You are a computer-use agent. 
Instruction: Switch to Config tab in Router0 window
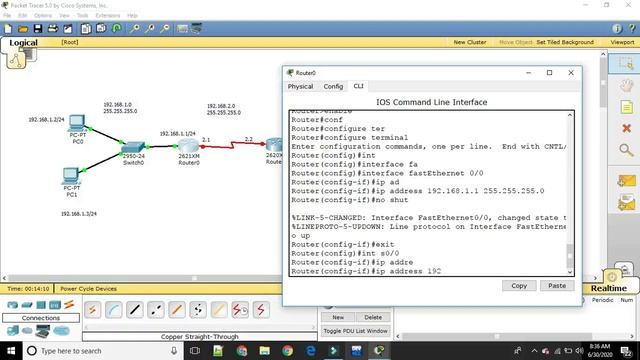click(333, 87)
